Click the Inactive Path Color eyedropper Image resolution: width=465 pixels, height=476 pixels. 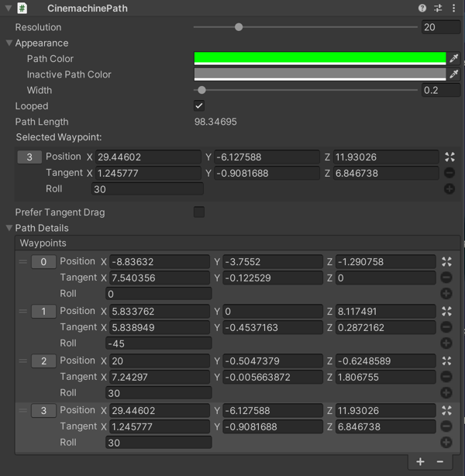[454, 74]
